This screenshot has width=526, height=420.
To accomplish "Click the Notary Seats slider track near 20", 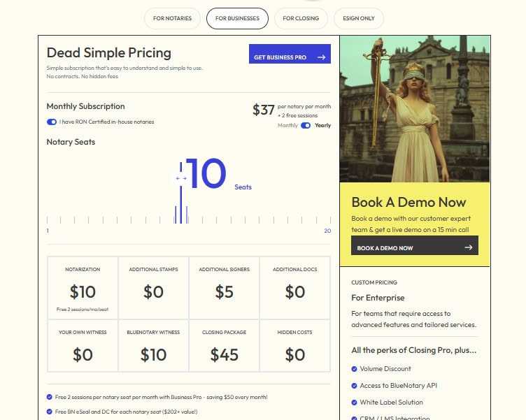I will (330, 220).
